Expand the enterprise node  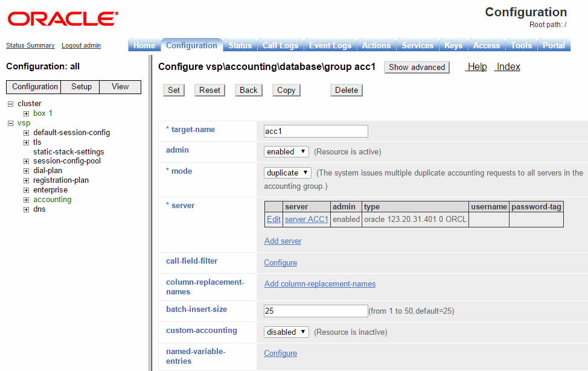(x=26, y=191)
